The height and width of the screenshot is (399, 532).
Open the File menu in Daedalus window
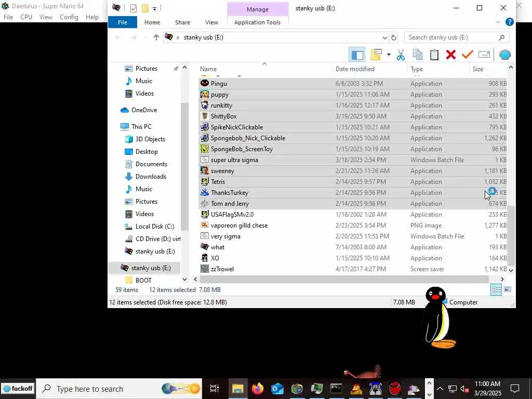click(8, 17)
